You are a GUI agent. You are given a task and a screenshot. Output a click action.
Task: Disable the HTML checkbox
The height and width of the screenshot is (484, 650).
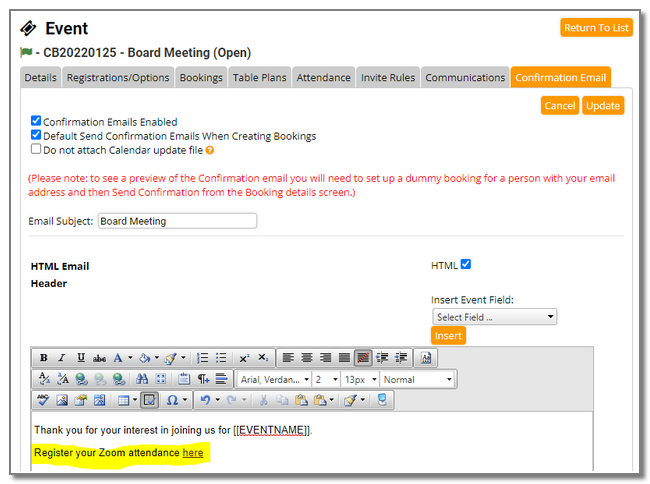coord(466,265)
